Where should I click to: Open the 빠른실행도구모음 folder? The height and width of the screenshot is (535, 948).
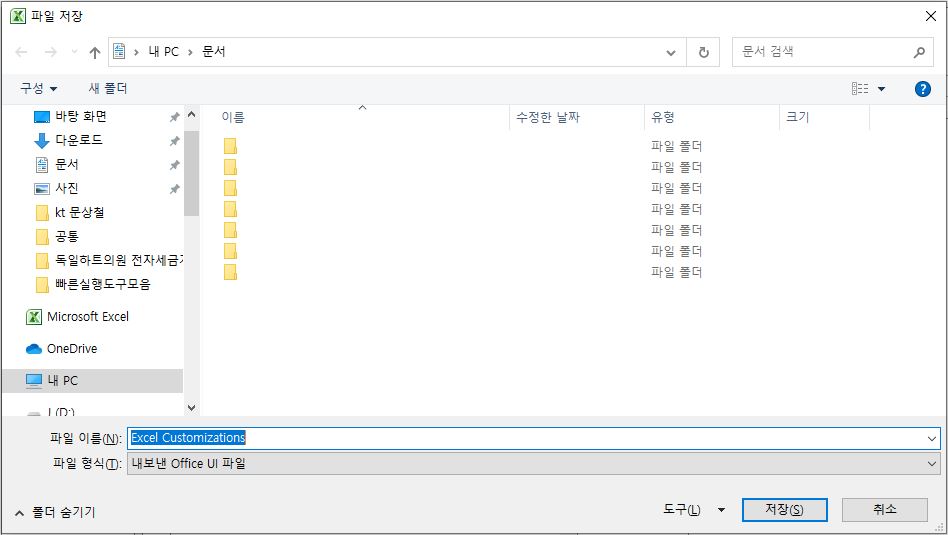pyautogui.click(x=103, y=284)
